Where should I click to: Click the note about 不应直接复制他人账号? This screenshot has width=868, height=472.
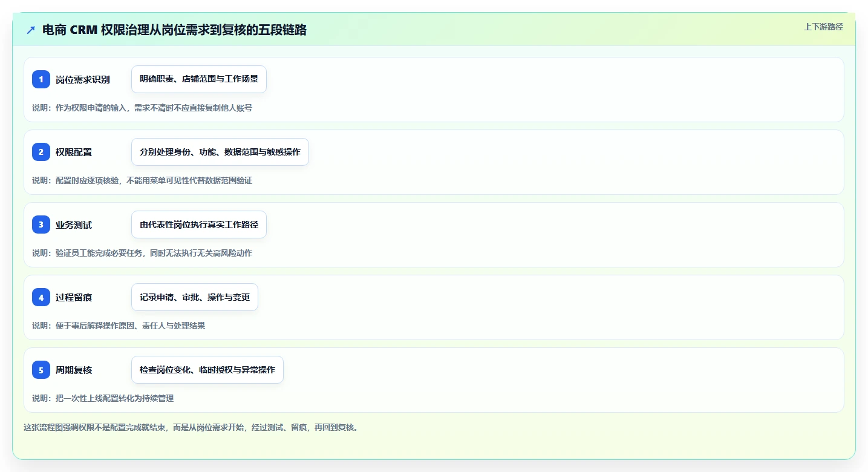tap(142, 108)
